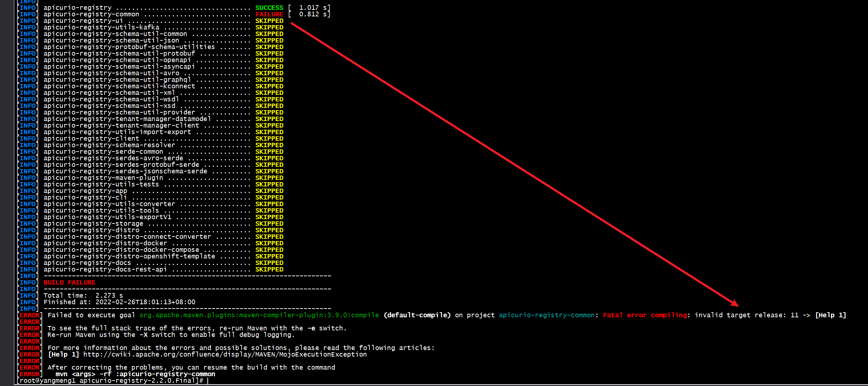Image resolution: width=868 pixels, height=386 pixels.
Task: Click the apicurio-registry-maven-plugin module name
Action: click(104, 178)
